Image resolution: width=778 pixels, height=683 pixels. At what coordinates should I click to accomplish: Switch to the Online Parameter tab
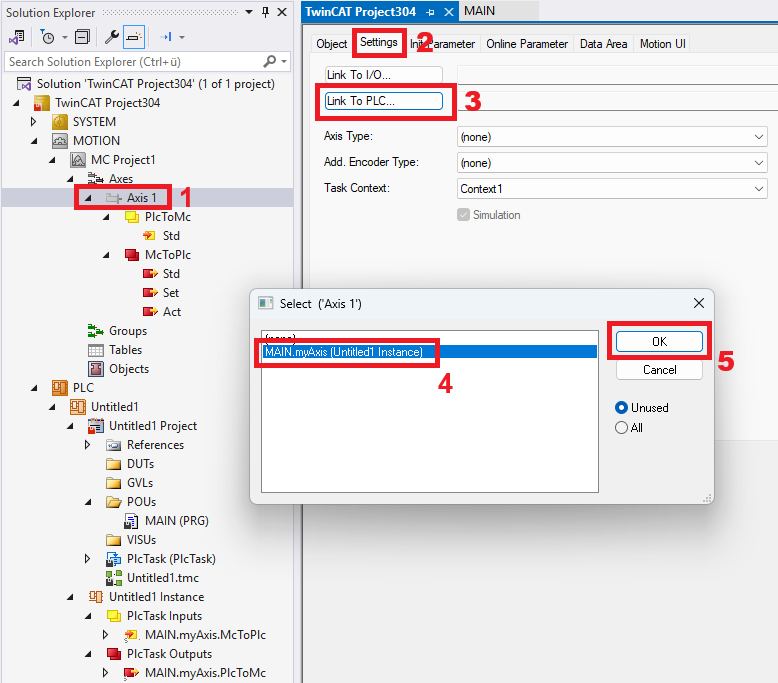pyautogui.click(x=527, y=44)
